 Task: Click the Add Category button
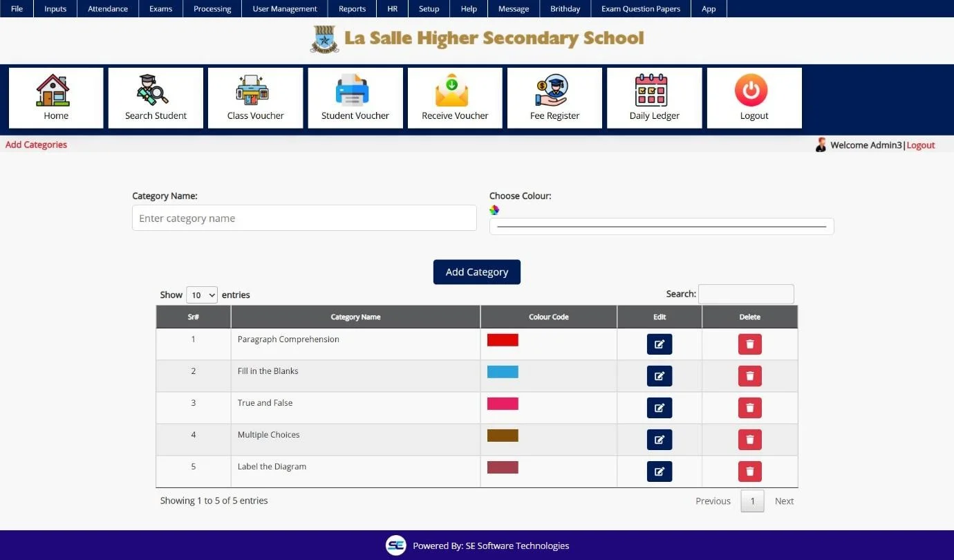click(x=476, y=272)
